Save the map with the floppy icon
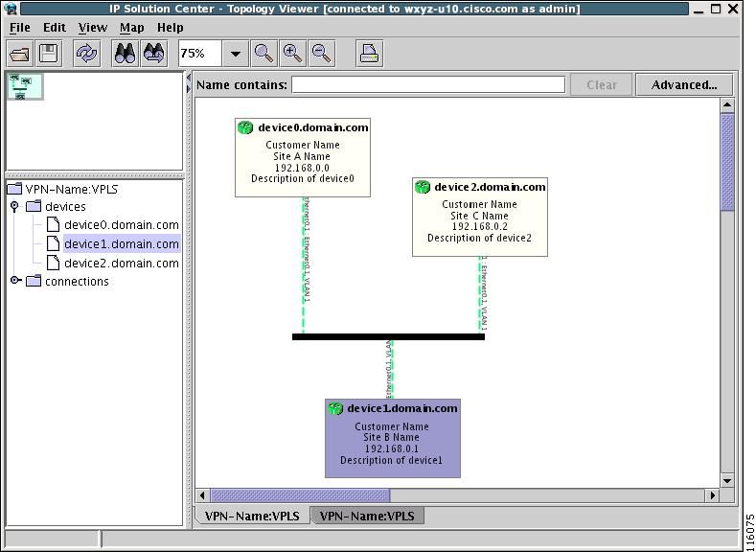The height and width of the screenshot is (552, 756). coord(48,54)
